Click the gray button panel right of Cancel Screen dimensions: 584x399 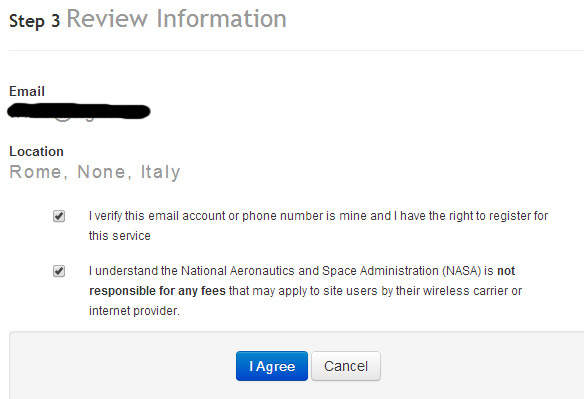(482, 366)
